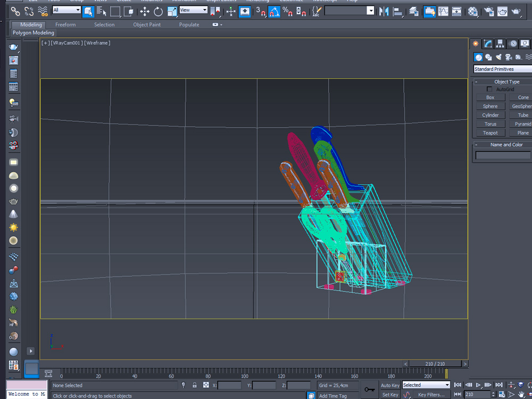
Task: Switch to the Modeling ribbon tab
Action: coord(31,24)
